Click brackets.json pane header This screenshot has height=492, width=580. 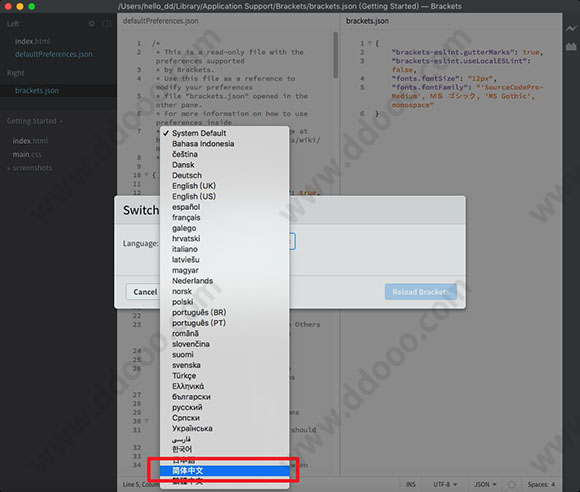pyautogui.click(x=367, y=21)
